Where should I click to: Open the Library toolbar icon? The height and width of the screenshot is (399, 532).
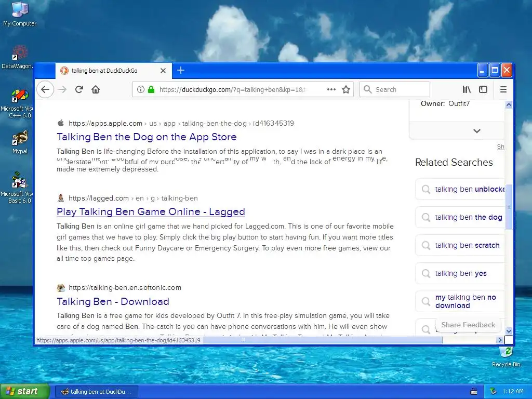[467, 89]
